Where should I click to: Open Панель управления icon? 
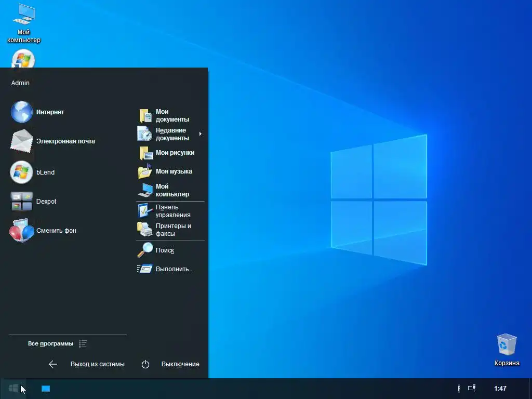pyautogui.click(x=145, y=211)
